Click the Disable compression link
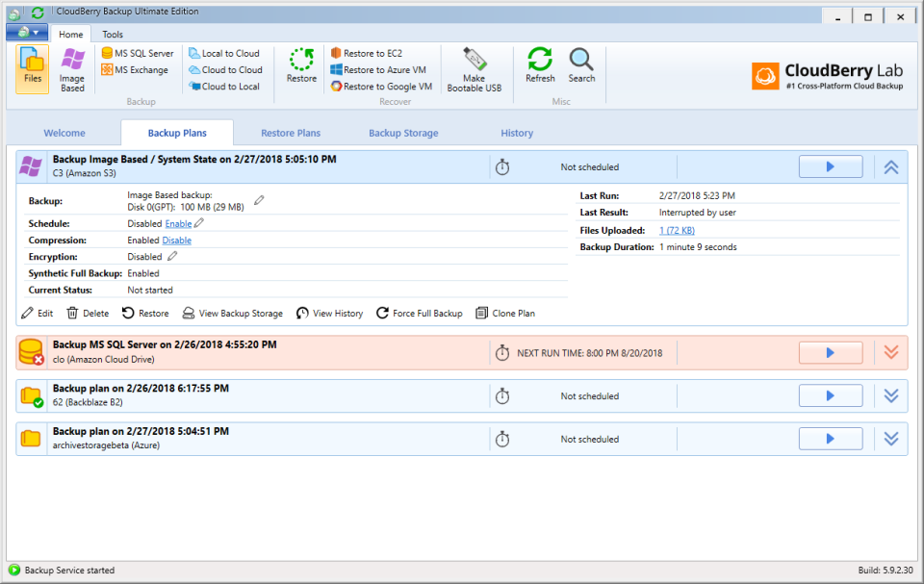924x584 pixels. coord(177,241)
